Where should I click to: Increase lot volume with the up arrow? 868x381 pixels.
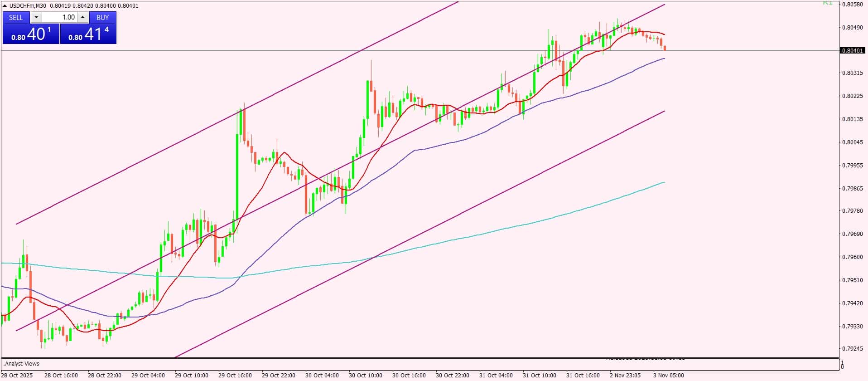[x=82, y=17]
